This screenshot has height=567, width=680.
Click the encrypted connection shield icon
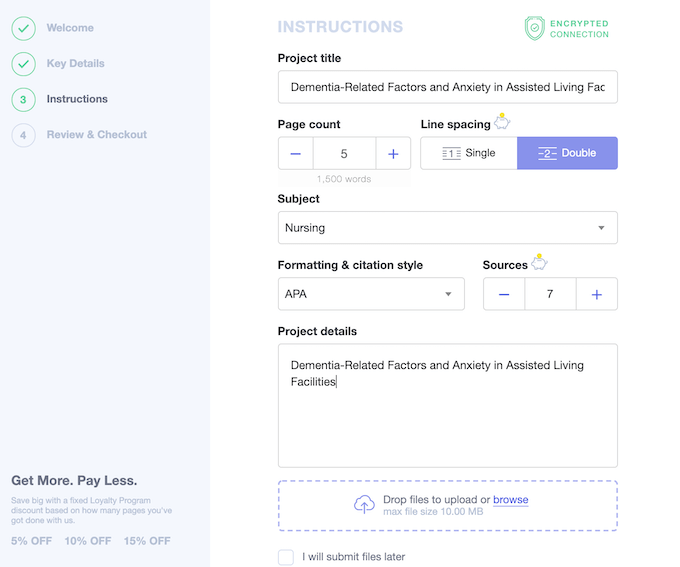pyautogui.click(x=535, y=28)
